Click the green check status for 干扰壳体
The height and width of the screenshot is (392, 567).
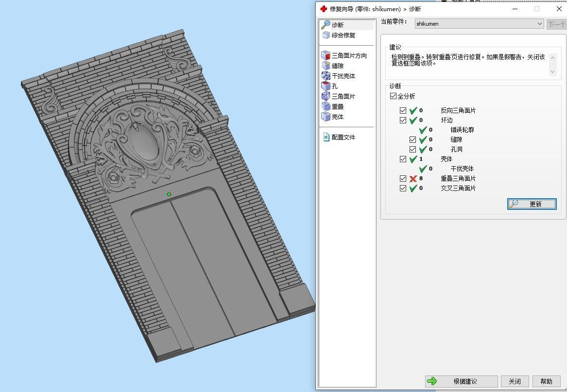(423, 169)
